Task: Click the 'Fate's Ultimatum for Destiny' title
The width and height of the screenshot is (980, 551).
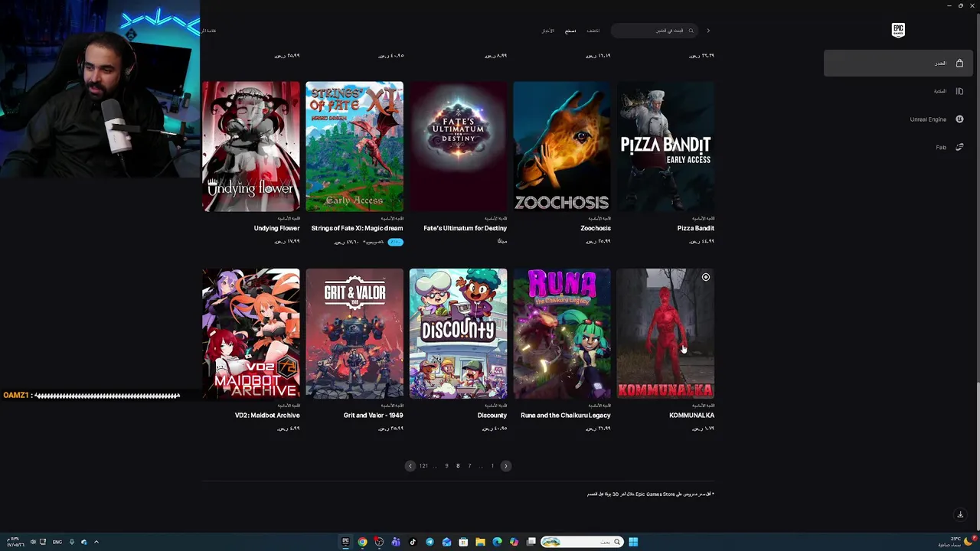Action: [465, 228]
